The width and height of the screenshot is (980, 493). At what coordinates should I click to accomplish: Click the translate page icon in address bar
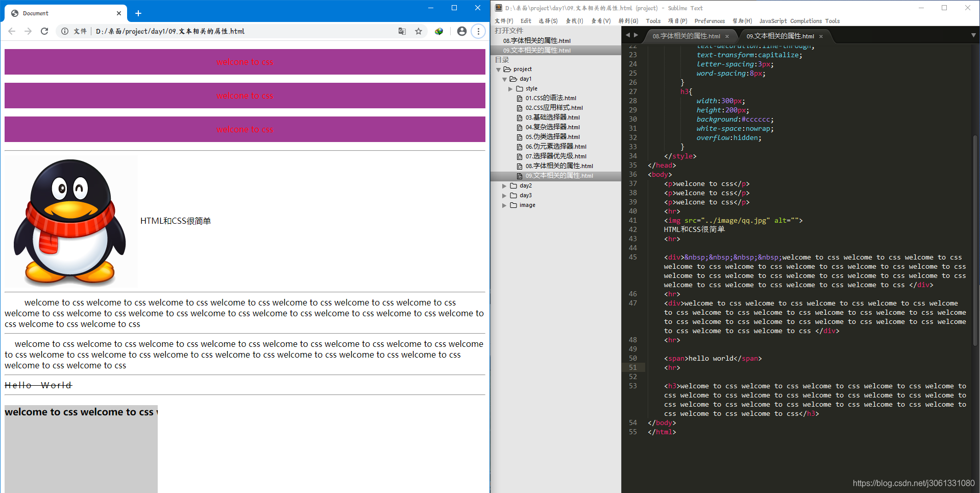tap(402, 31)
